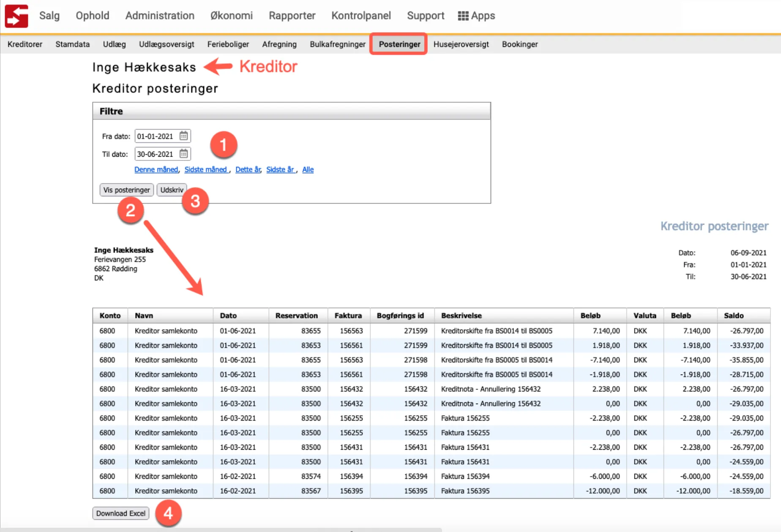Click the description Kreditorskifte fra BS0014 til BS0005 with amount 7.140,00
The width and height of the screenshot is (781, 532).
click(497, 331)
